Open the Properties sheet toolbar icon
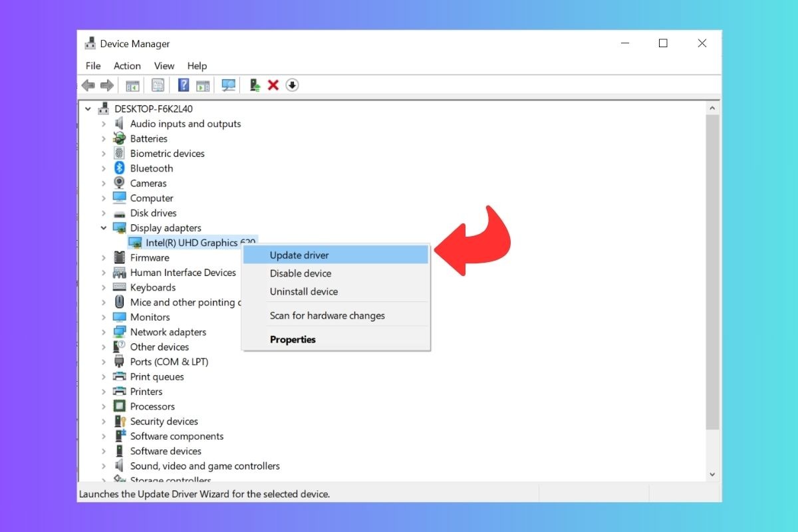The height and width of the screenshot is (532, 798). pos(158,85)
